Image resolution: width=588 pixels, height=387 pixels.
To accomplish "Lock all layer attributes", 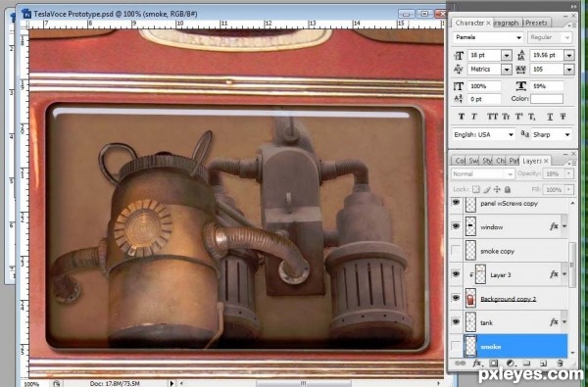I will [508, 189].
